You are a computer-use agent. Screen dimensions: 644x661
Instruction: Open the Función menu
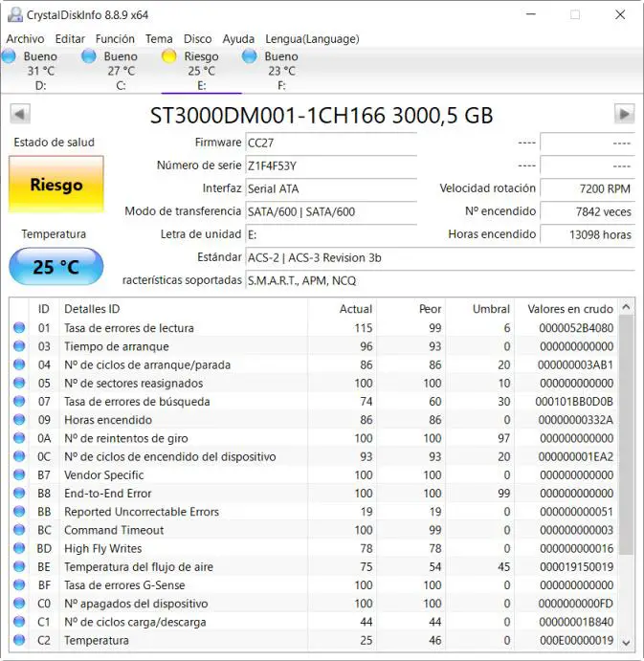(115, 39)
